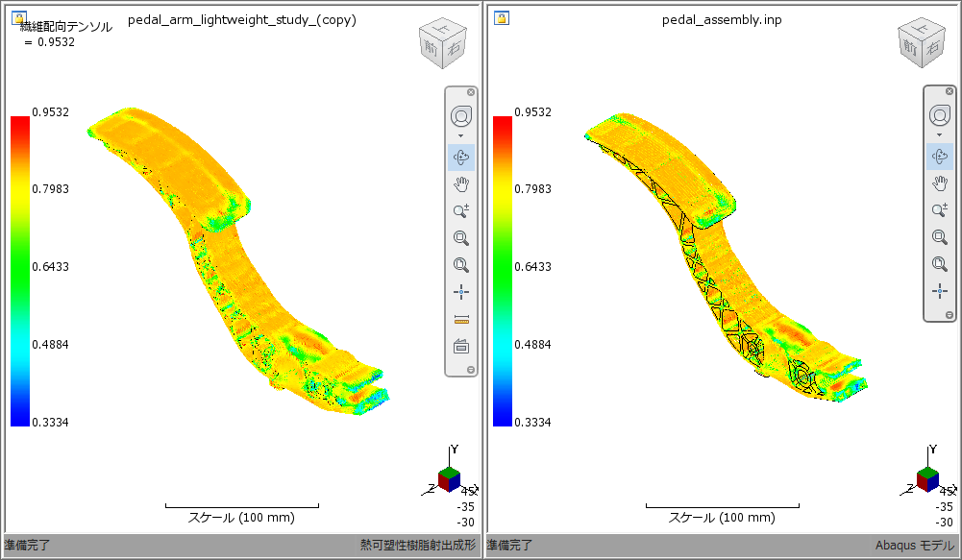Toggle the lock icon in left pane
Image resolution: width=962 pixels, height=560 pixels.
click(19, 18)
